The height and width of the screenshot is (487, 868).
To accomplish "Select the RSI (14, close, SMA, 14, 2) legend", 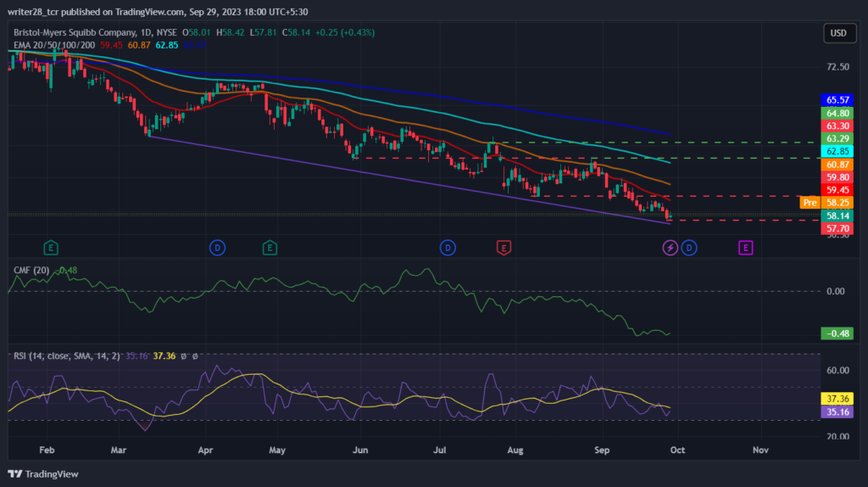I will (66, 355).
